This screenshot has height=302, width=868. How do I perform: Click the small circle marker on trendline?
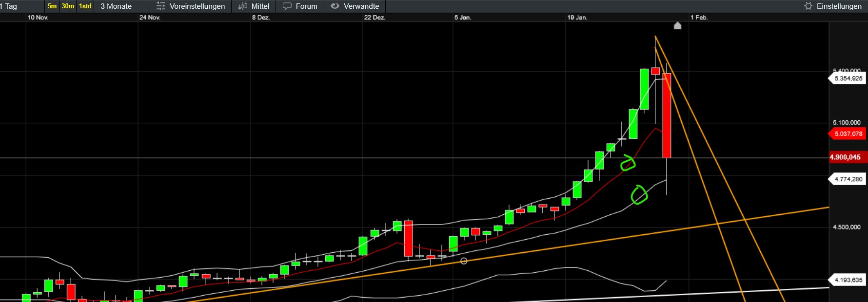coord(464,261)
